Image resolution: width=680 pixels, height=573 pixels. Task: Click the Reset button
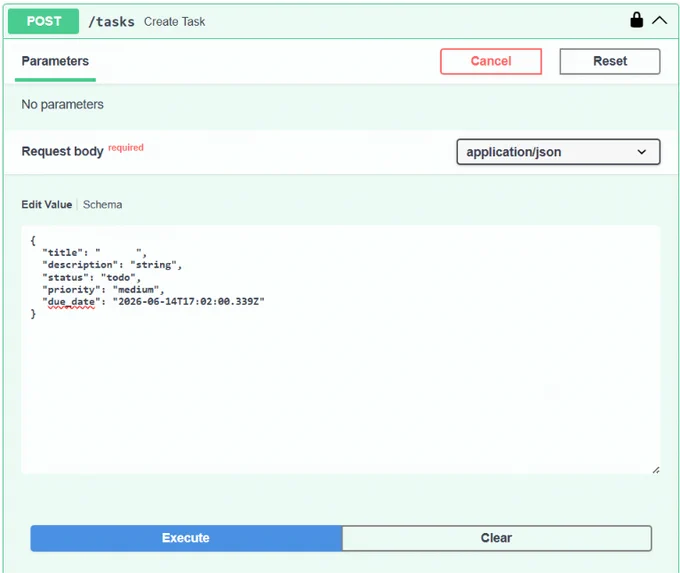pos(610,61)
